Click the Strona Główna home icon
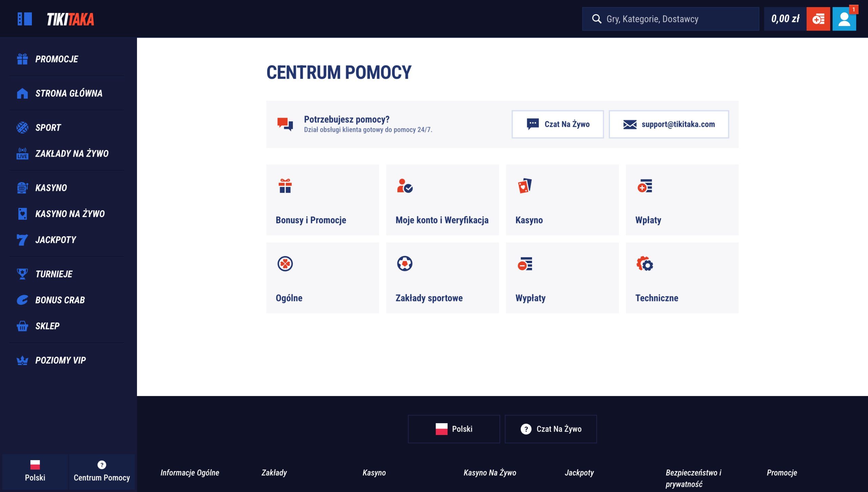 (22, 93)
